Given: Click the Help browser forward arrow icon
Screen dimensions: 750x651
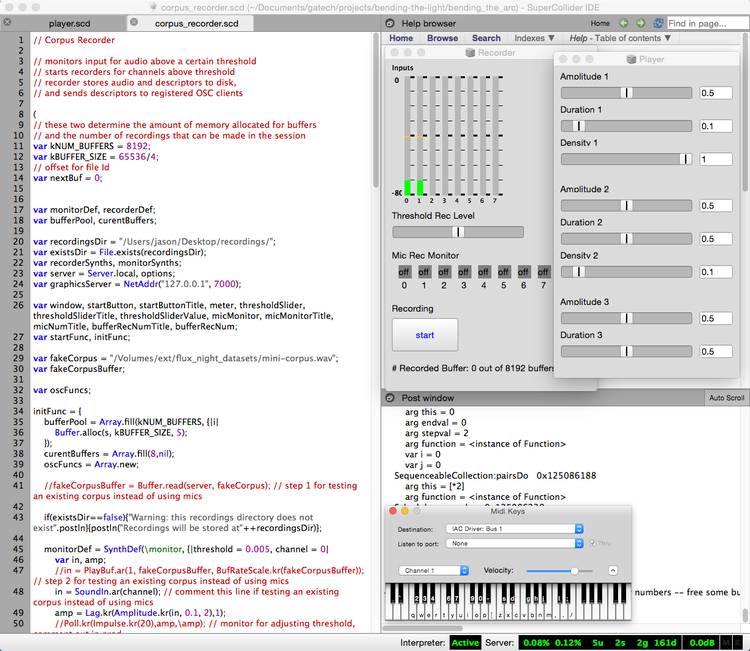Looking at the screenshot, I should pos(640,22).
